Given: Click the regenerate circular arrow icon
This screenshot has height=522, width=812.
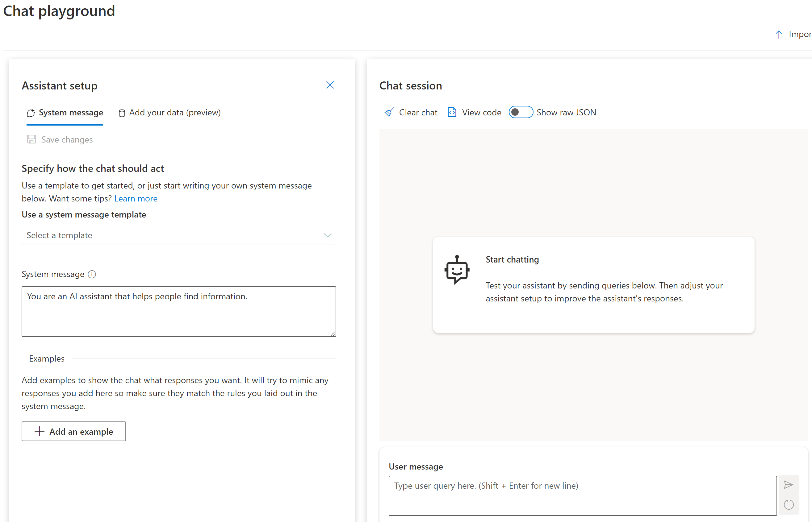Looking at the screenshot, I should (x=788, y=505).
